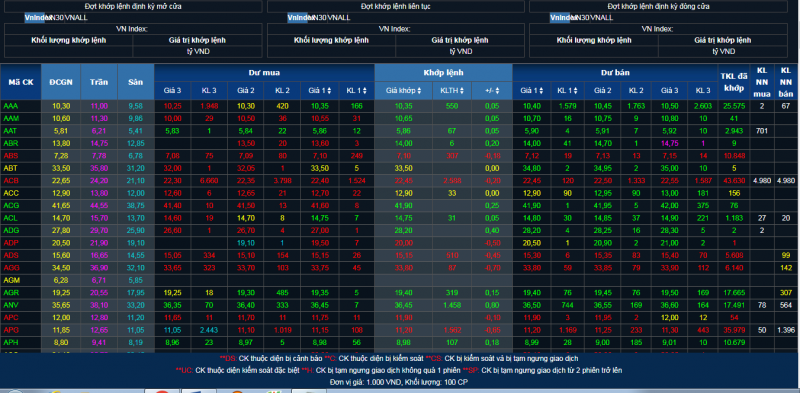
Task: Click sort arrows beside KLTH header
Action: [461, 90]
